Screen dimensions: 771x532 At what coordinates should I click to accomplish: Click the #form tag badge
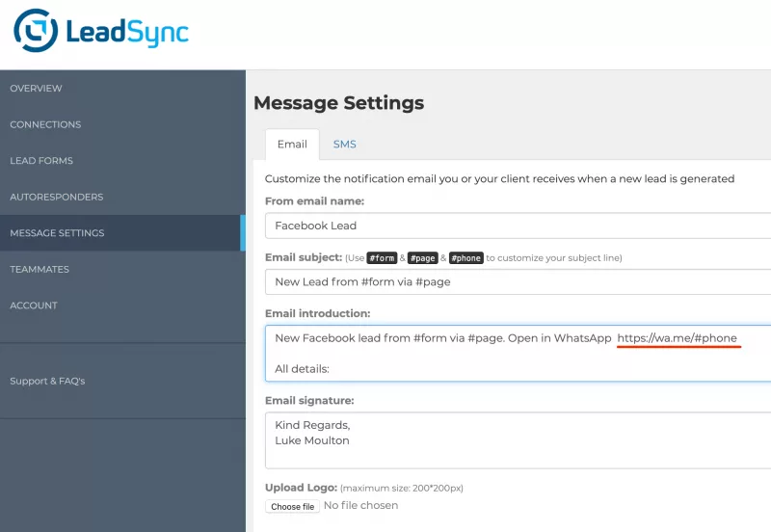click(382, 258)
